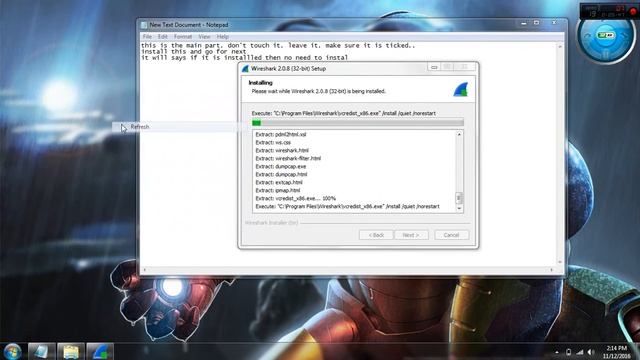Click the install log scroll up arrow

[x=459, y=134]
